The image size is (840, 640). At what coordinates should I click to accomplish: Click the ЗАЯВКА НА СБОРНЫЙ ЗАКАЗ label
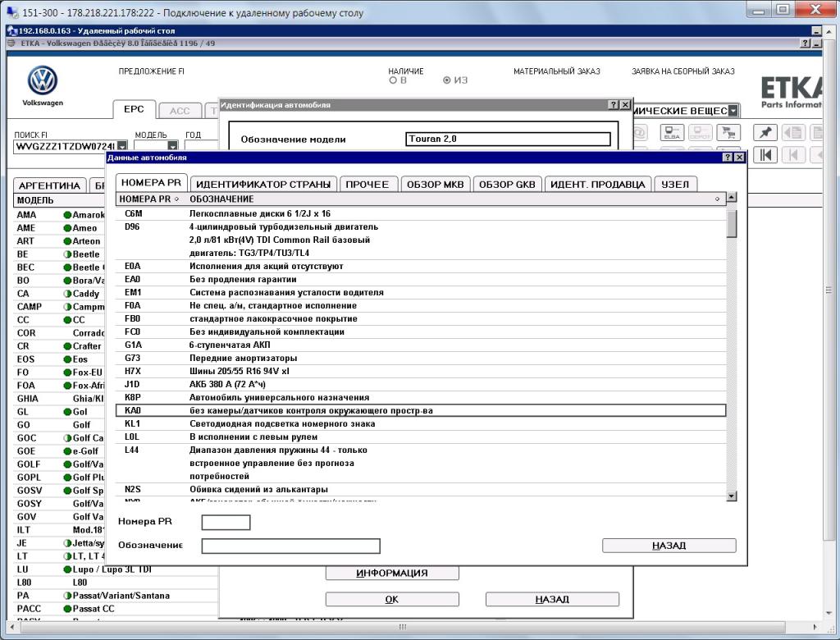[683, 71]
